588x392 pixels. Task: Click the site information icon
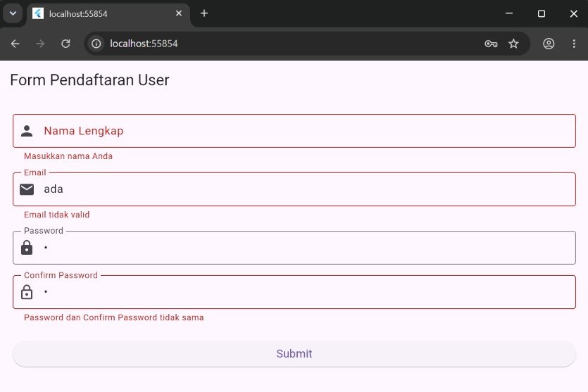(x=96, y=44)
